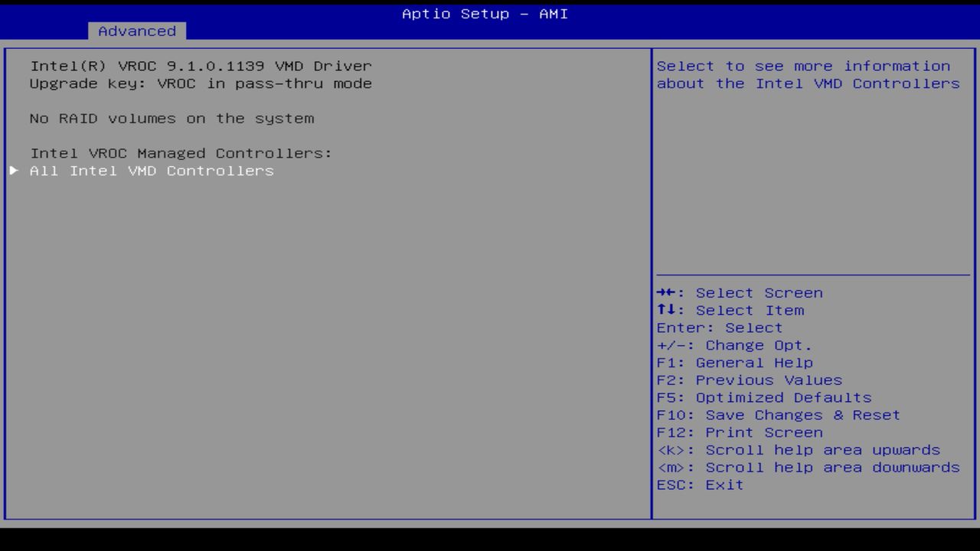980x551 pixels.
Task: Switch to the Advanced tab
Action: point(136,31)
